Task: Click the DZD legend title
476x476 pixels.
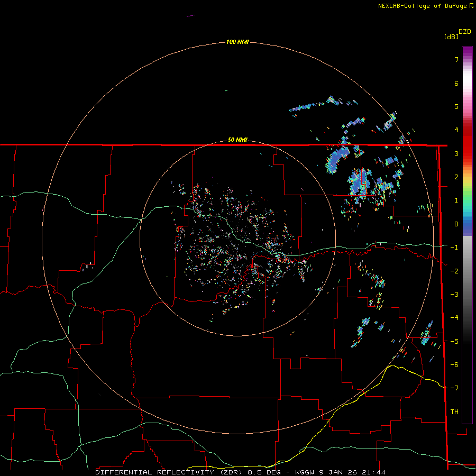Action: 465,32
